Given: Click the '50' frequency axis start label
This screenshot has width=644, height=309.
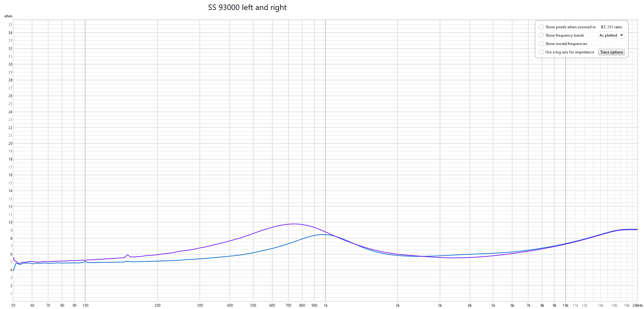Looking at the screenshot, I should [x=13, y=305].
